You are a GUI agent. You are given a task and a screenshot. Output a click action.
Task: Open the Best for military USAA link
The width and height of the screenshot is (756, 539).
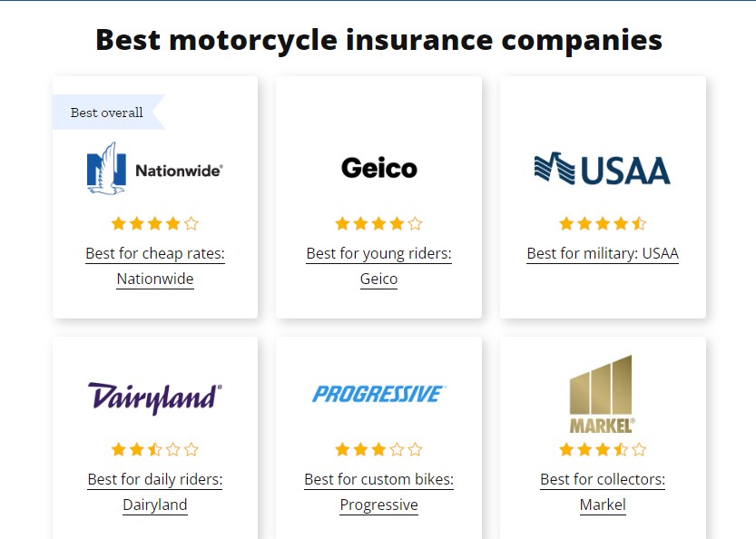[602, 253]
